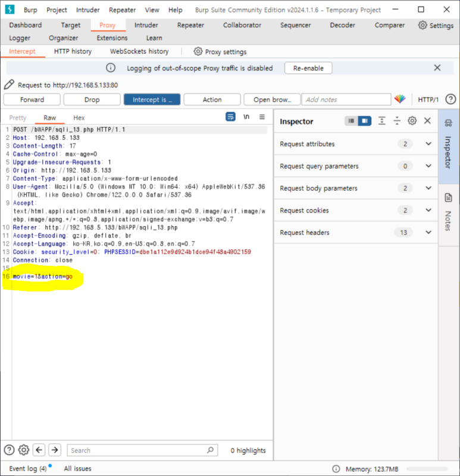Open the Project menu
The height and width of the screenshot is (476, 460).
[57, 10]
